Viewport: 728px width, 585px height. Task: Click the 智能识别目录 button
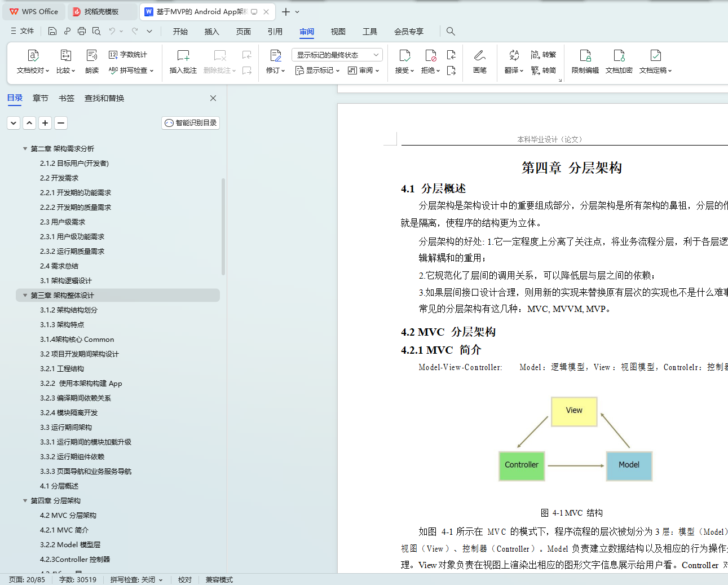(x=191, y=123)
